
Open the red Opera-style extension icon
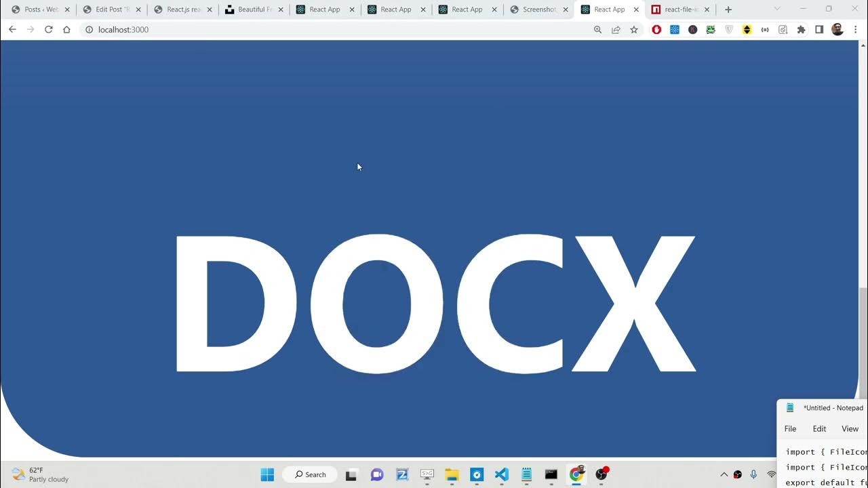tap(656, 30)
